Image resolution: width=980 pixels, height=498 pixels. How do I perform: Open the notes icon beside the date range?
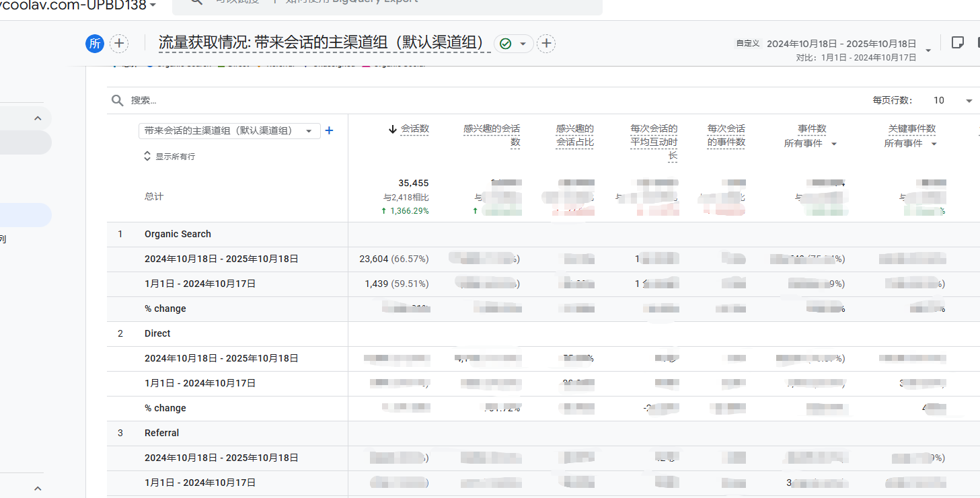pos(957,43)
